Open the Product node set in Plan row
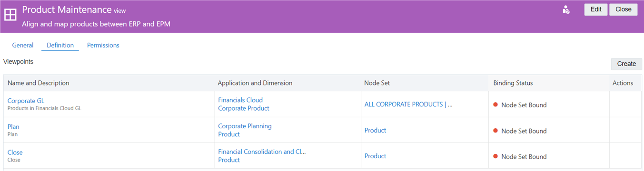 (x=376, y=130)
